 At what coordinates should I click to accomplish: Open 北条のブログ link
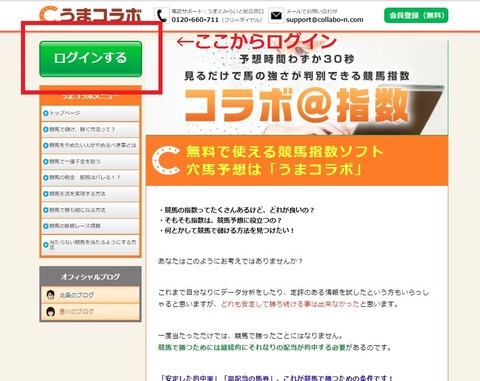coord(77,295)
